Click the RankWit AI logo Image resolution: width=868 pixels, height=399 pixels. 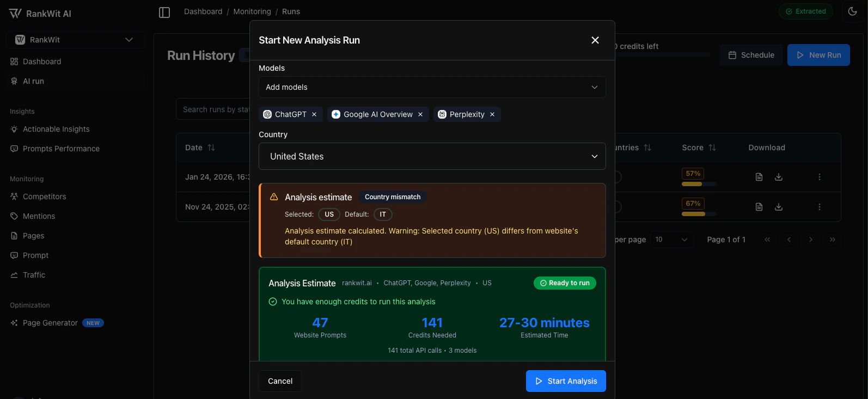40,14
